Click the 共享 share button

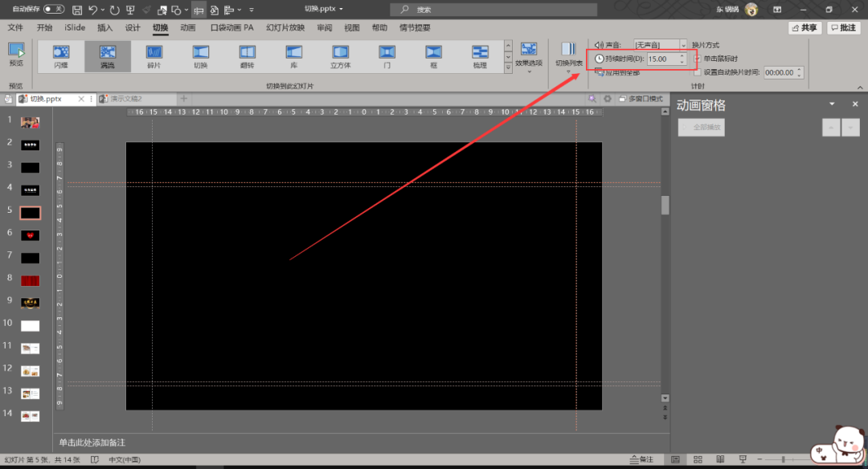pyautogui.click(x=805, y=27)
